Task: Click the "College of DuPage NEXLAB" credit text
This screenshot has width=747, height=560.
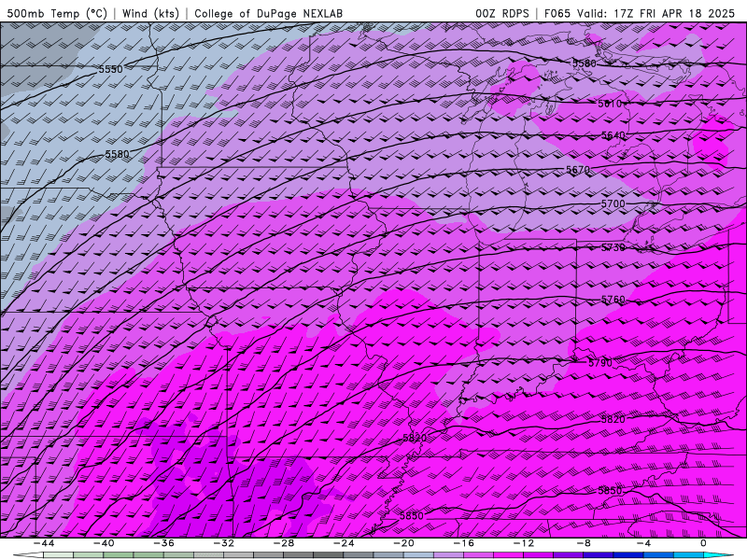Action: click(x=268, y=13)
